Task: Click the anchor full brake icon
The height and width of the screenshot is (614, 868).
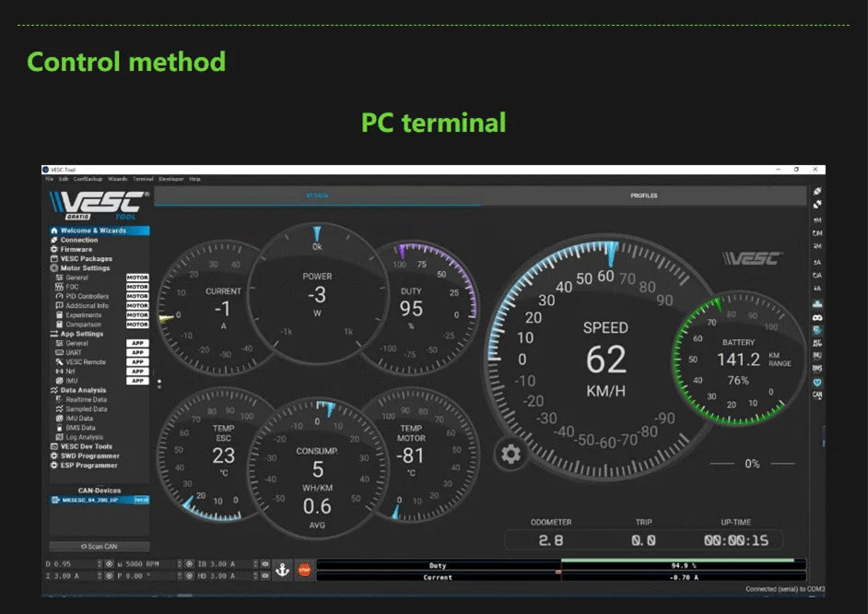Action: click(x=283, y=570)
